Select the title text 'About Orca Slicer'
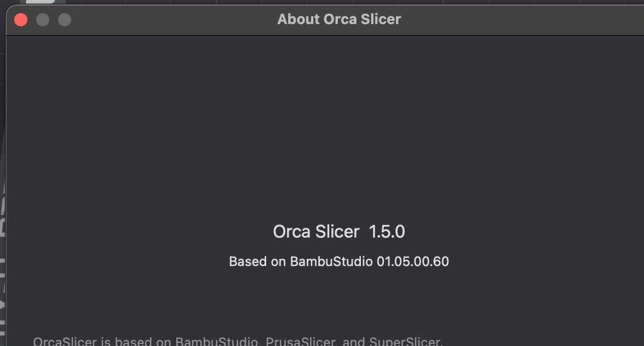The width and height of the screenshot is (644, 346). coord(340,19)
